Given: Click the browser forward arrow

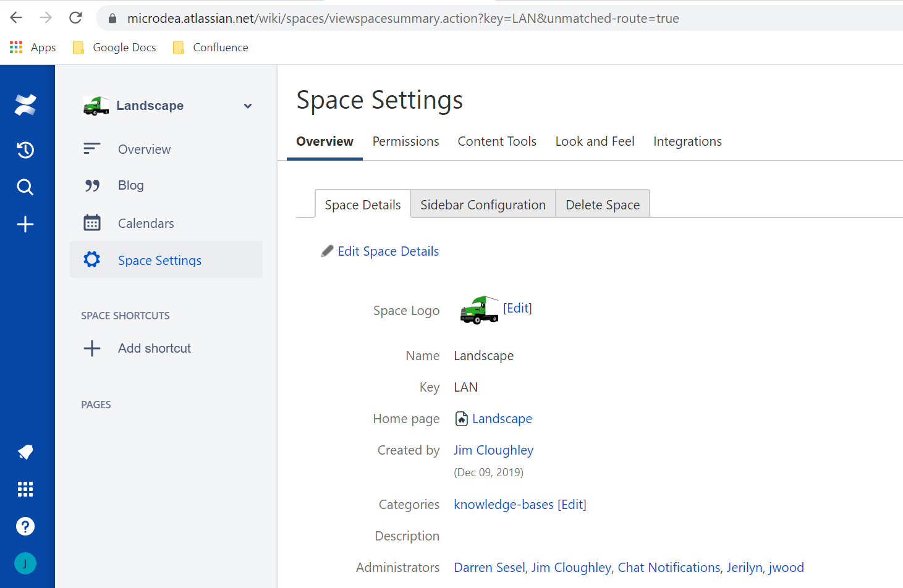Looking at the screenshot, I should click(x=46, y=18).
